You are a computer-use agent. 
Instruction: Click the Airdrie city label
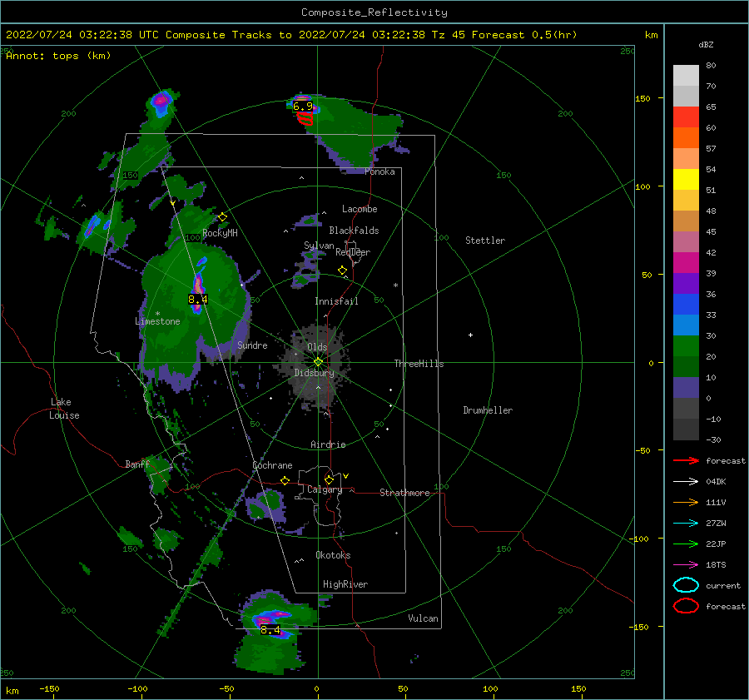(328, 444)
